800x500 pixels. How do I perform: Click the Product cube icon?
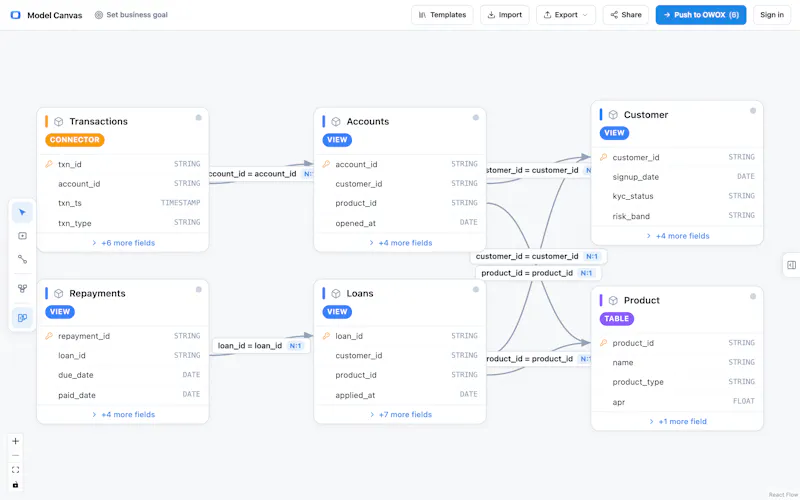click(613, 301)
